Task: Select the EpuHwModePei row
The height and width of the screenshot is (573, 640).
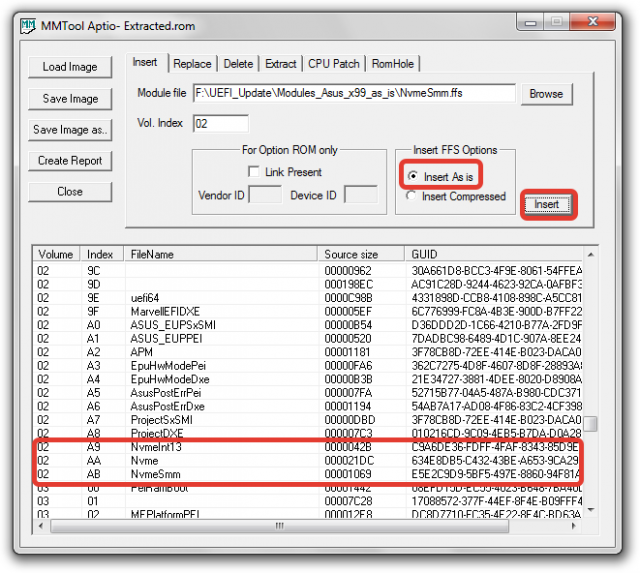Action: click(308, 365)
